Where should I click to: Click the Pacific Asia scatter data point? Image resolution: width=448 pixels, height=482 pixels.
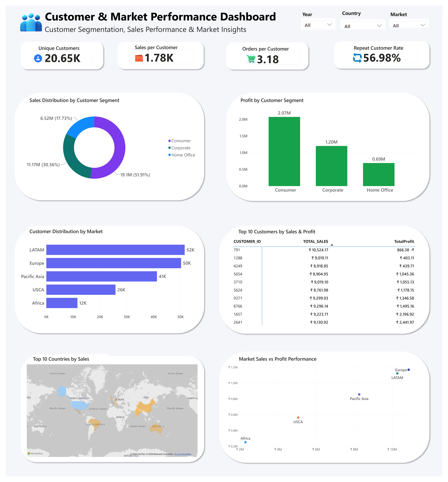359,394
